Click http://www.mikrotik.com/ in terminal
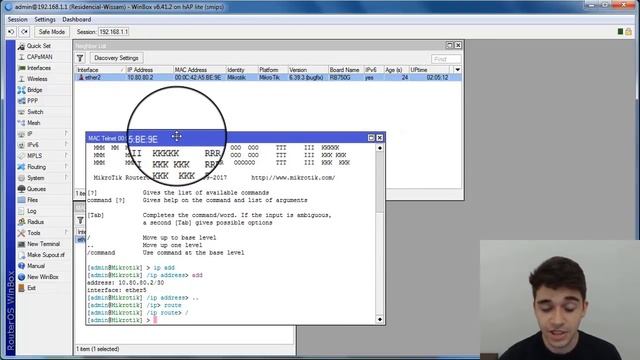The height and width of the screenshot is (360, 640). tap(293, 178)
